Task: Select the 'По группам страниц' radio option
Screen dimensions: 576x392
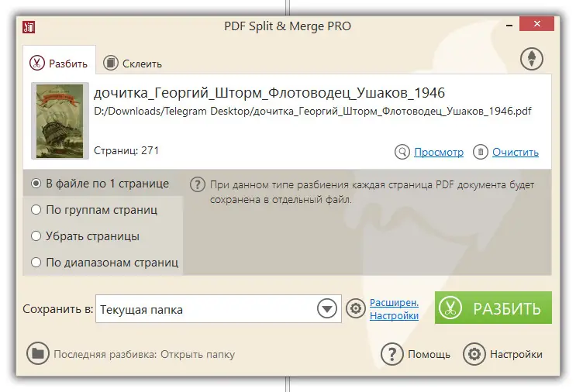Action: click(x=36, y=210)
